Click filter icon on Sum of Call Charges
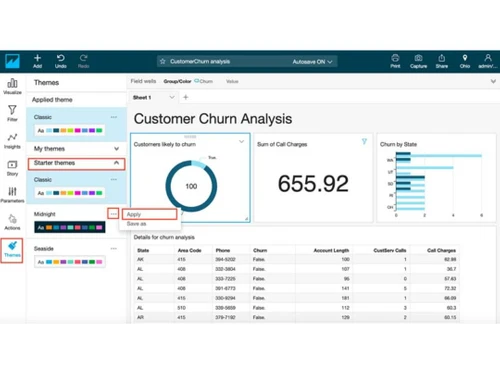This screenshot has width=500, height=375. click(364, 141)
